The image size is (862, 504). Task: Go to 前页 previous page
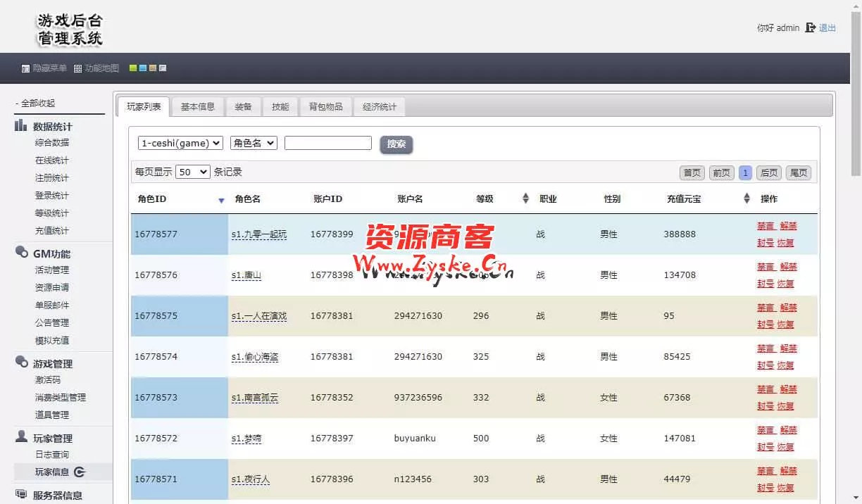(721, 172)
